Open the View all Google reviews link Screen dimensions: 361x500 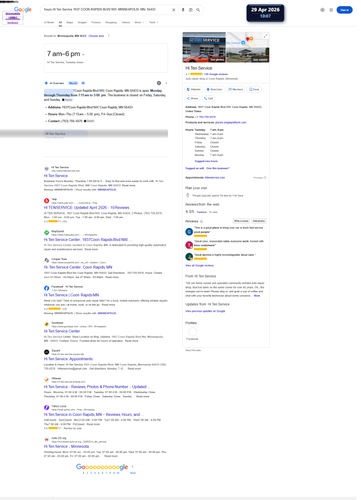click(x=199, y=265)
